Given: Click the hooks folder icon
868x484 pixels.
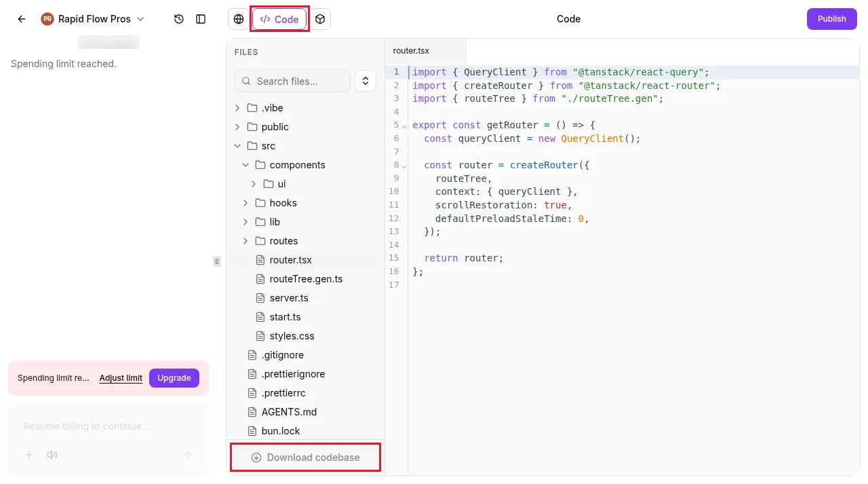Looking at the screenshot, I should pyautogui.click(x=260, y=203).
